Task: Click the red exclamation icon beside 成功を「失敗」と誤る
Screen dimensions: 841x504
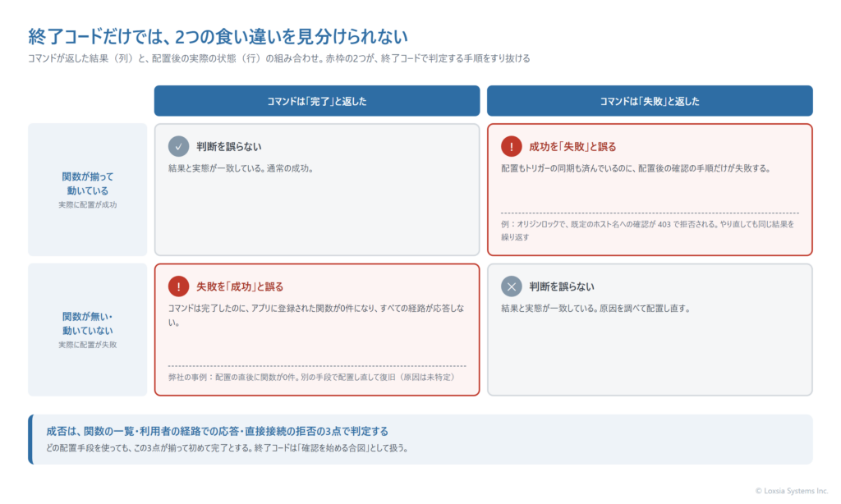Action: pos(511,146)
